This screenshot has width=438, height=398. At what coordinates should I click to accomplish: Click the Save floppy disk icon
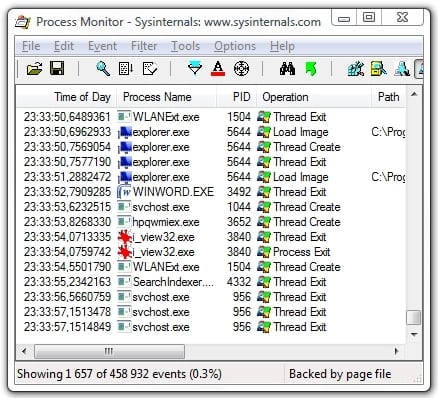click(57, 68)
